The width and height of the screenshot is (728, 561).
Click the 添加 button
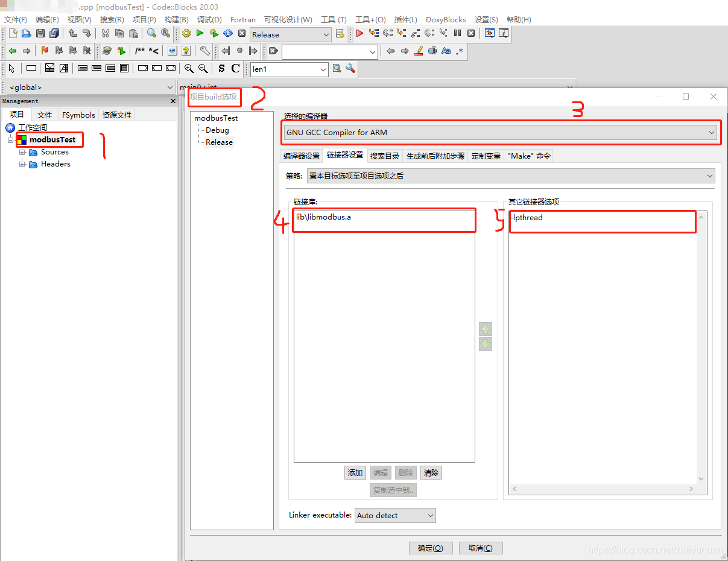click(355, 473)
